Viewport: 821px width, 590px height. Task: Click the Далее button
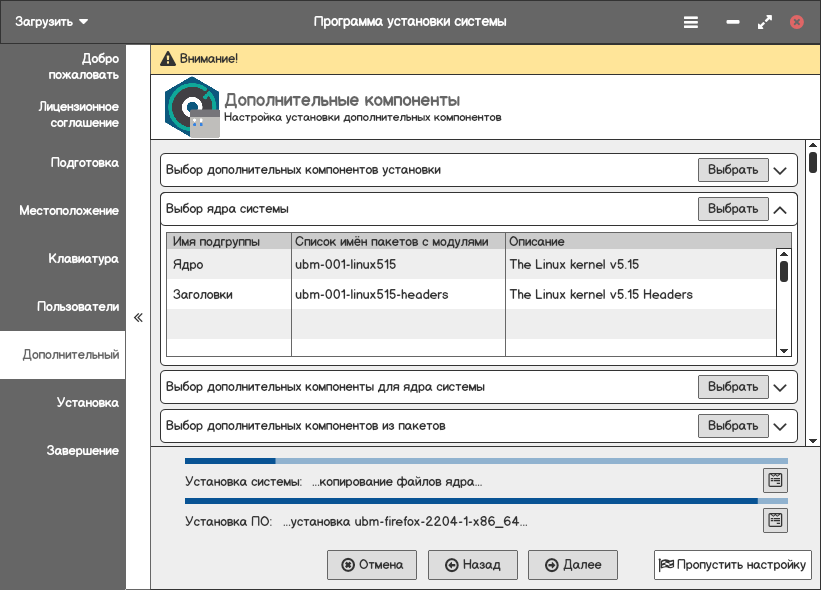pos(573,565)
